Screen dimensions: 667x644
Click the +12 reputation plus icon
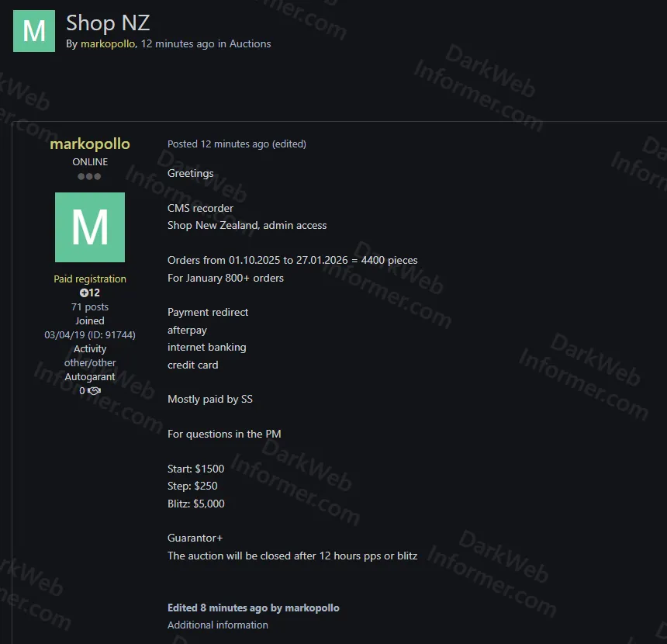[85, 293]
